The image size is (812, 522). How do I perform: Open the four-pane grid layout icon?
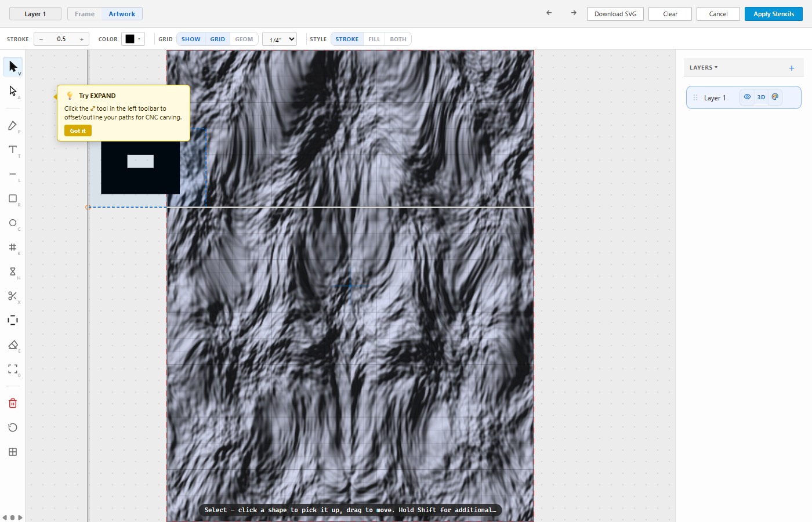(13, 452)
